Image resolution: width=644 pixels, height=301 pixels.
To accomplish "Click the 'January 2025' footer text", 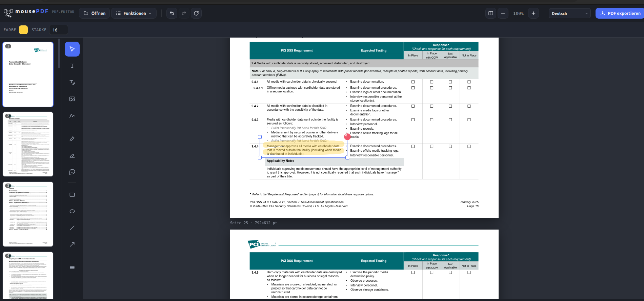I will coord(469,202).
